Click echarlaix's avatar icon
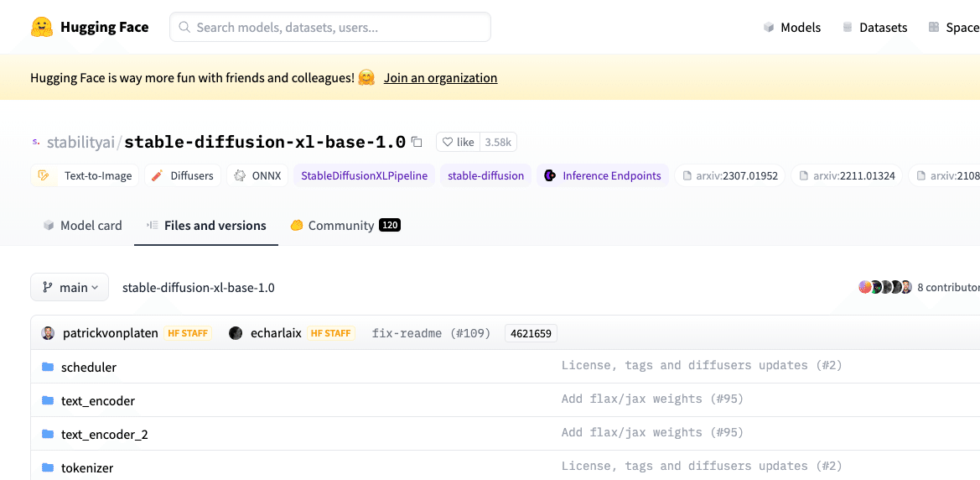Viewport: 980px width, 480px height. [236, 333]
